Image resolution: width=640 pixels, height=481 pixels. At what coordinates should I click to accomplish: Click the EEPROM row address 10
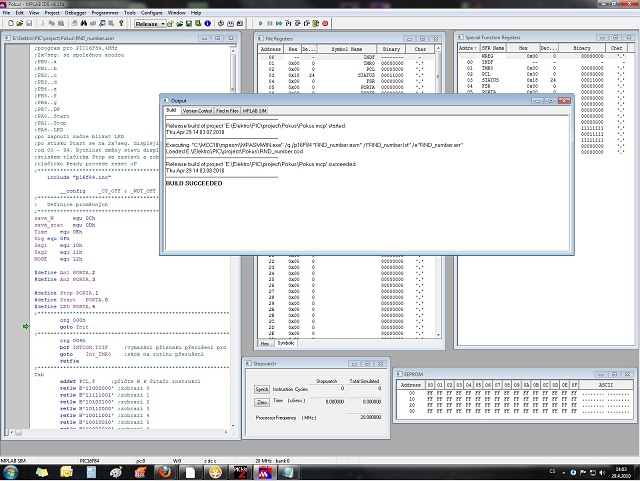[x=412, y=399]
